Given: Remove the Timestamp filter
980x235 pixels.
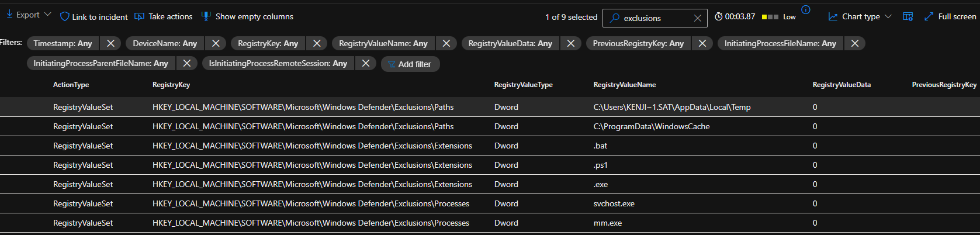Looking at the screenshot, I should [x=110, y=43].
